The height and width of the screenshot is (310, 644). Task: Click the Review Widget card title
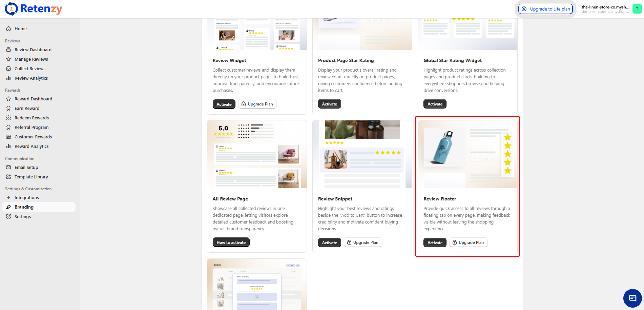coord(229,60)
